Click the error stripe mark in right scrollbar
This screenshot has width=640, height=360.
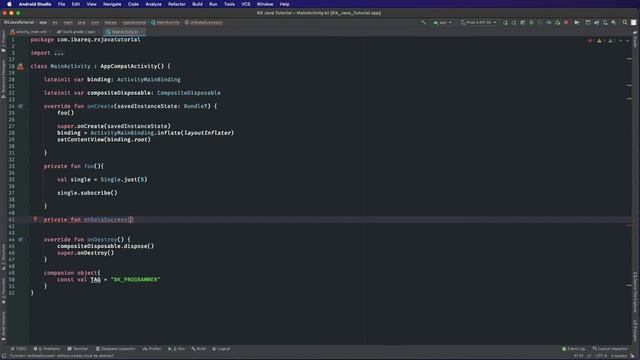(x=629, y=225)
